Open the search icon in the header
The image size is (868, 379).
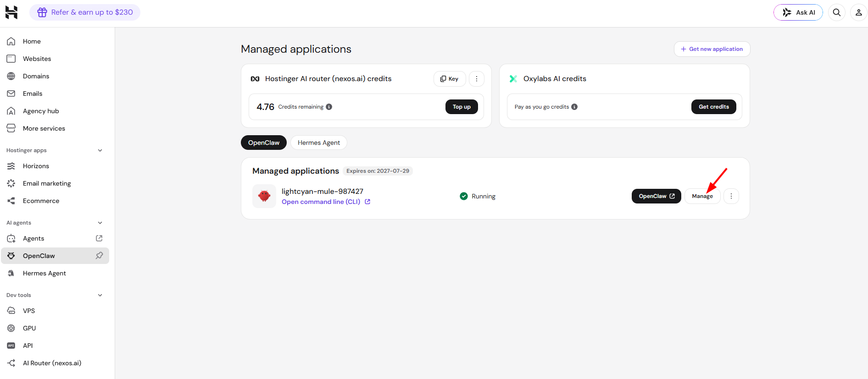pos(837,12)
